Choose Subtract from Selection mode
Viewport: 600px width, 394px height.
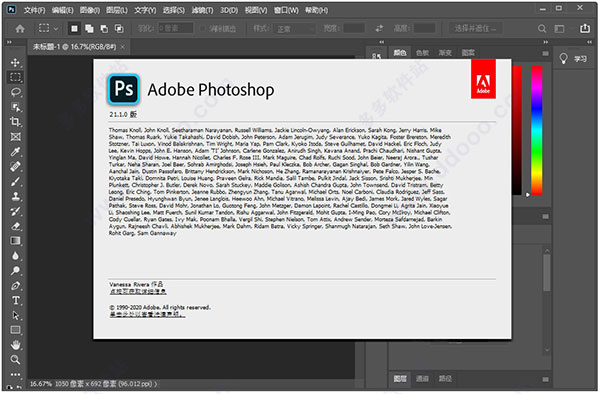point(104,29)
